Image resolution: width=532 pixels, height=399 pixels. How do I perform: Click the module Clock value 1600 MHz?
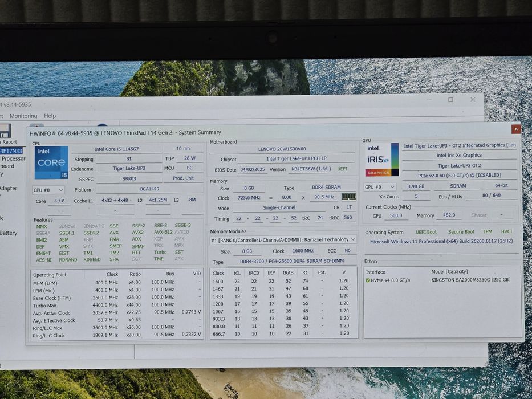pyautogui.click(x=303, y=251)
